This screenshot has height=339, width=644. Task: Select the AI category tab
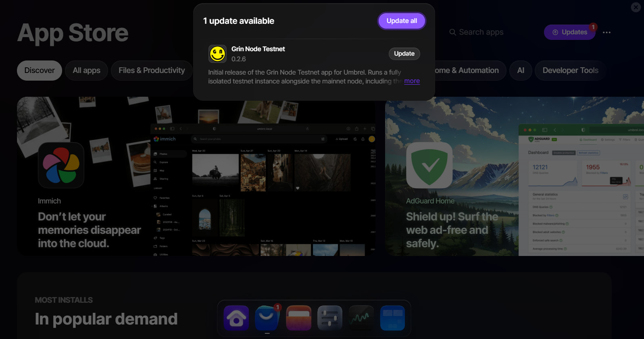click(521, 71)
